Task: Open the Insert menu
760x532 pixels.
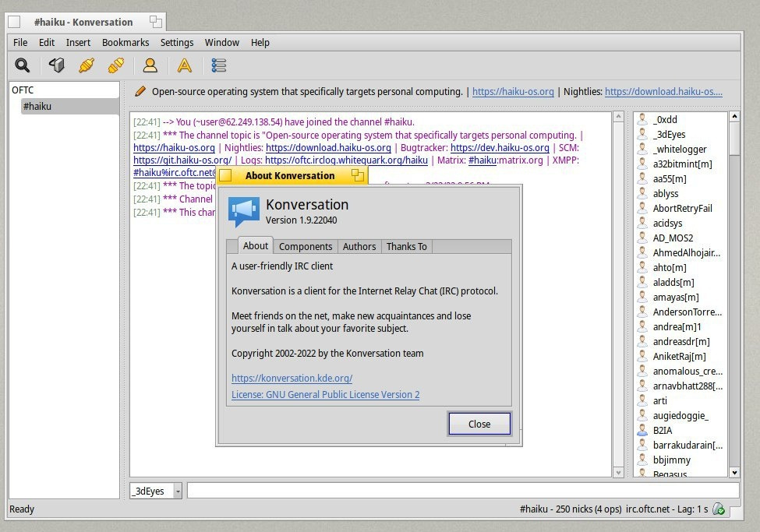Action: (x=78, y=43)
